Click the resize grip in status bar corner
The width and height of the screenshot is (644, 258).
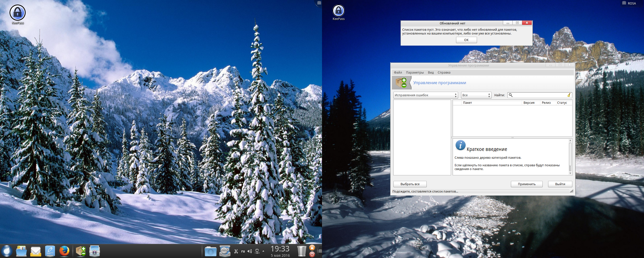click(x=571, y=191)
